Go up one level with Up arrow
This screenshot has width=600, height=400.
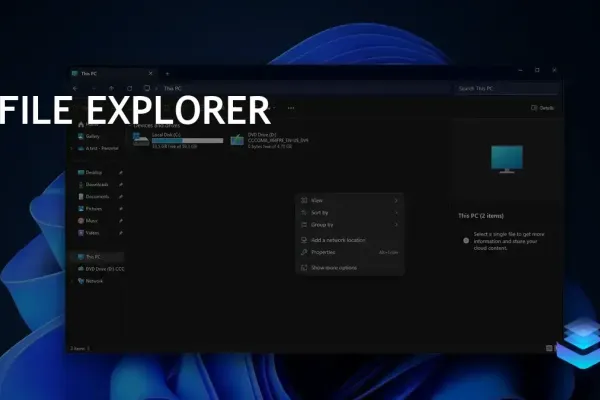[x=111, y=88]
